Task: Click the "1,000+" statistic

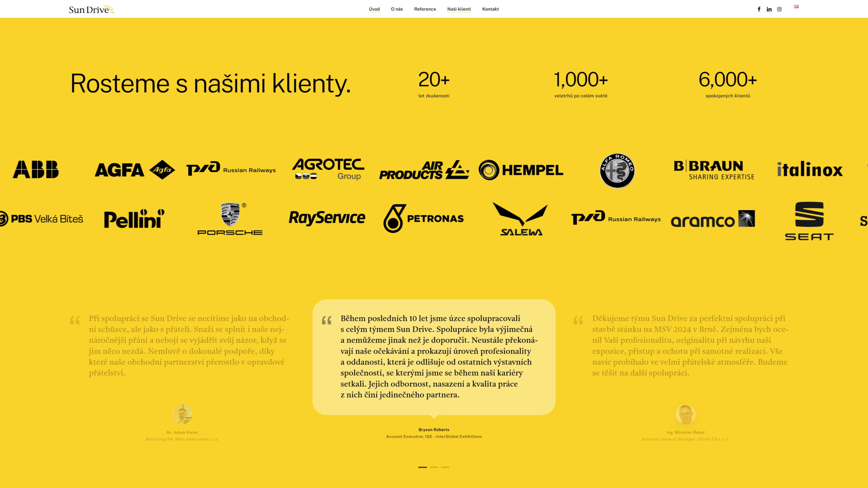Action: 581,80
